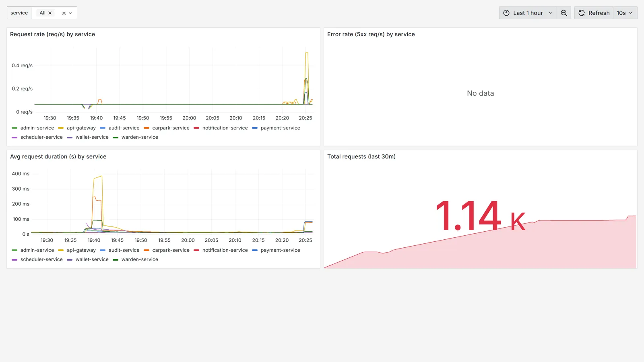Viewport: 644px width, 362px height.
Task: Remove the All service filter chip
Action: (50, 13)
